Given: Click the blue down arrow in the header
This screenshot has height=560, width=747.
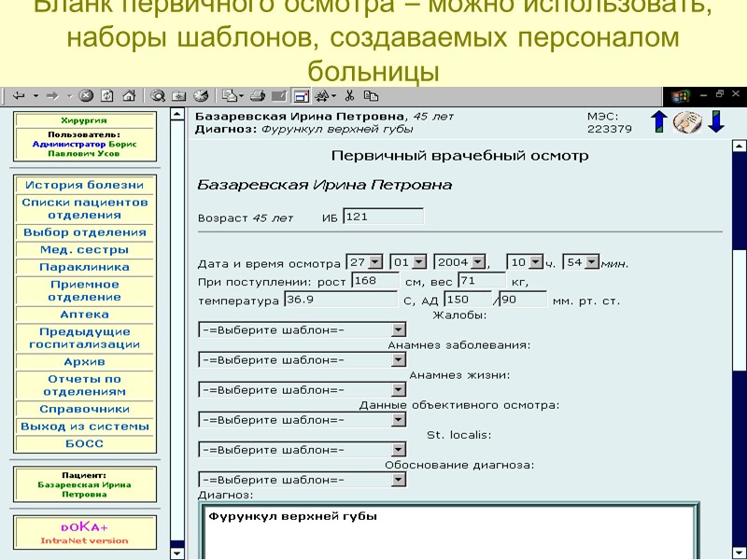Looking at the screenshot, I should (716, 121).
